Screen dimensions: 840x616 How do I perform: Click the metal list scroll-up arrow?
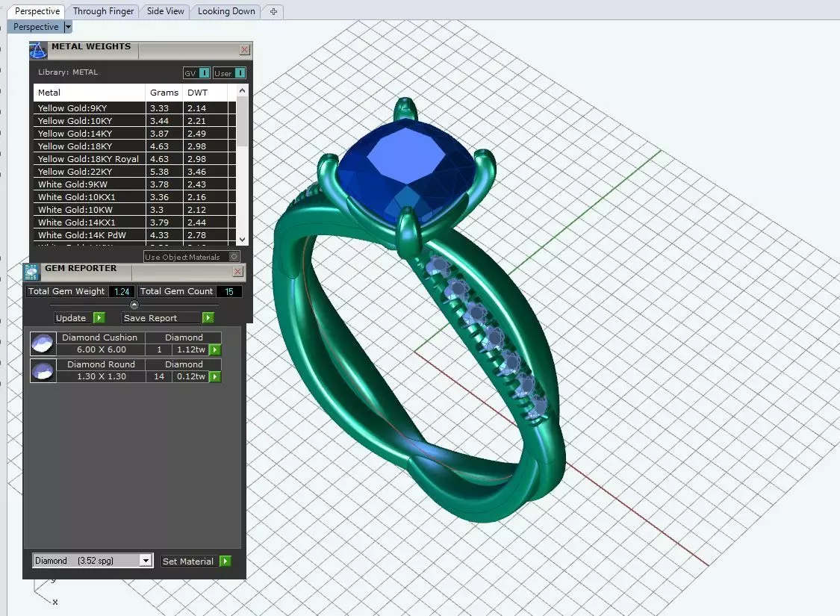[x=242, y=90]
